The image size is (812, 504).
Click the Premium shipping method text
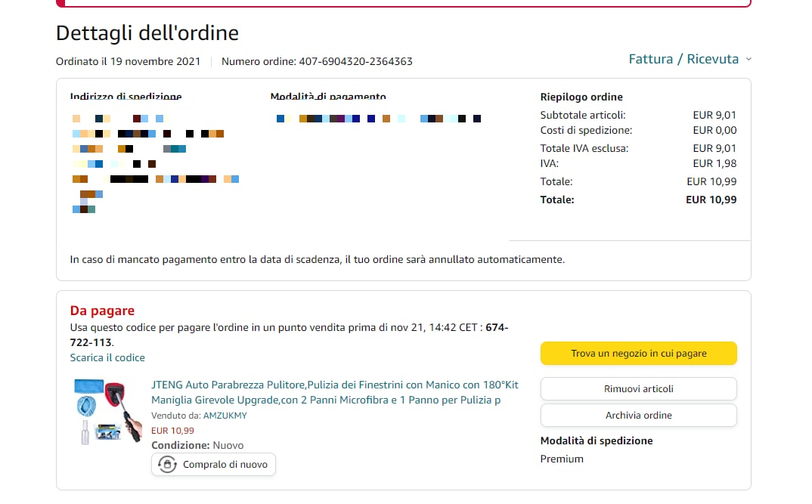click(x=562, y=459)
